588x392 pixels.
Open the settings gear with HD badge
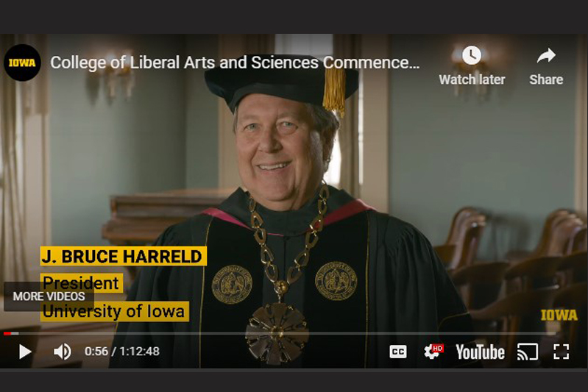pos(433,352)
